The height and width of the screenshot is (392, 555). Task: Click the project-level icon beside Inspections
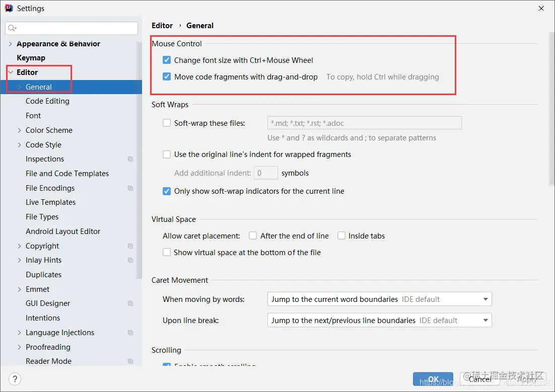coord(130,159)
